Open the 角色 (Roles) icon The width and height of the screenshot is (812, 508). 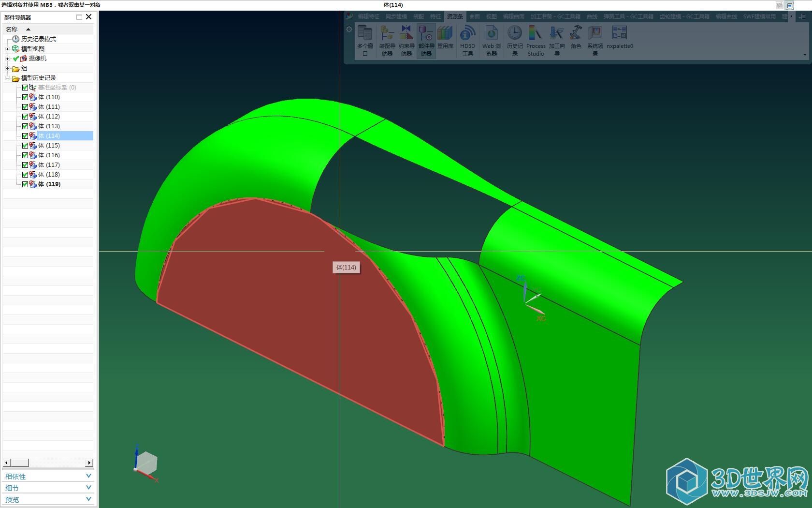coord(576,38)
